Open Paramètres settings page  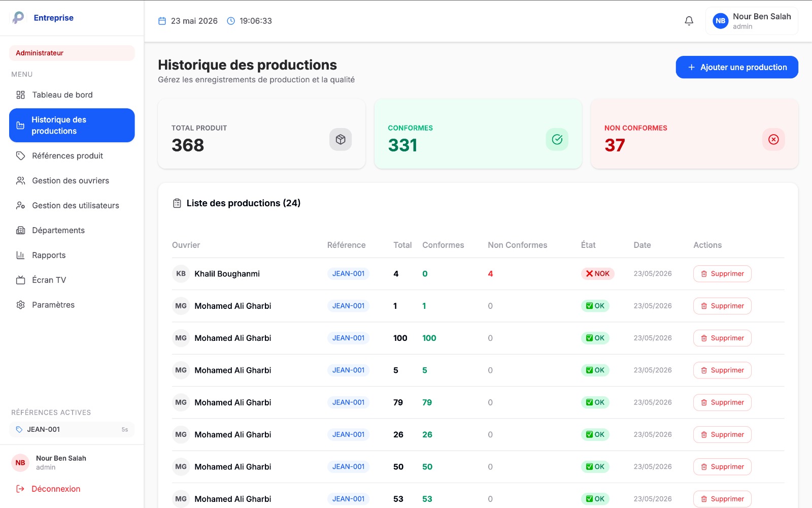pos(72,305)
